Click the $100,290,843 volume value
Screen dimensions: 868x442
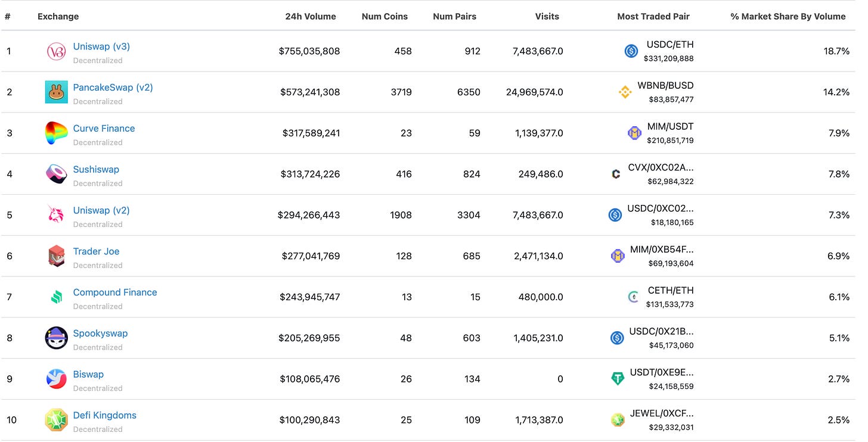(x=309, y=420)
